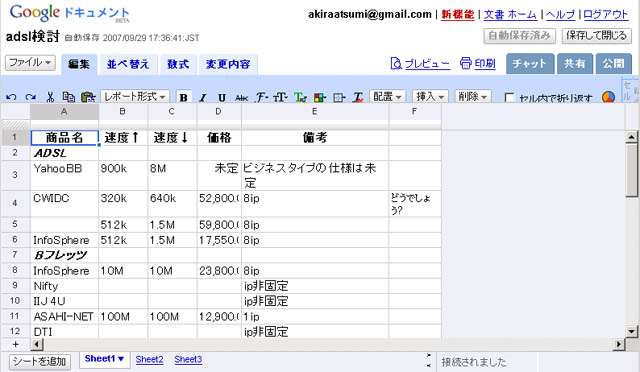Click the ログアウト link
Screen dimensions: 640x372
pos(605,15)
